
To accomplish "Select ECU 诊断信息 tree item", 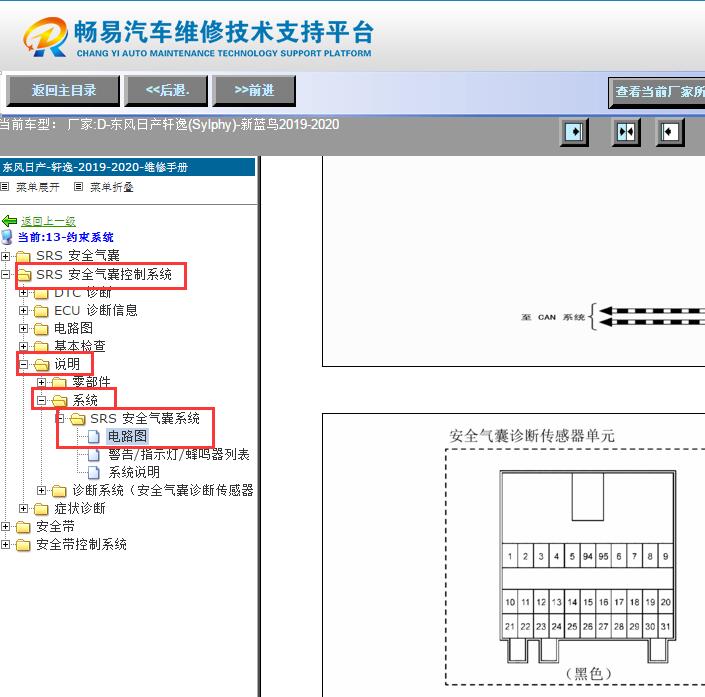I will 96,310.
